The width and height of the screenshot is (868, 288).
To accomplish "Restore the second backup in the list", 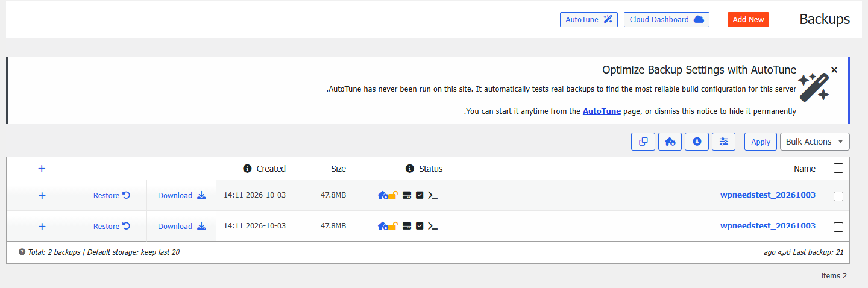I will point(112,226).
